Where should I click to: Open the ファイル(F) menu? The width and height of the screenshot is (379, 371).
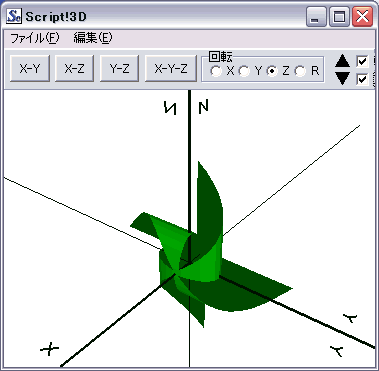[x=34, y=38]
